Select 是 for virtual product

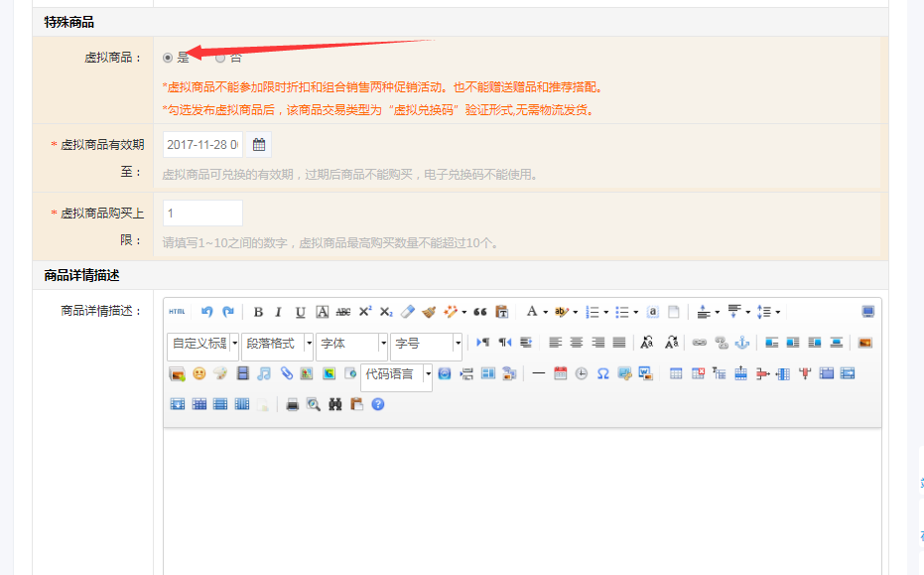coord(168,58)
